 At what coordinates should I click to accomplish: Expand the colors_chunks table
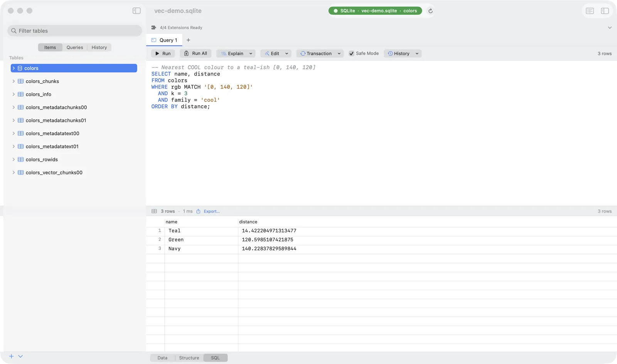[x=13, y=81]
